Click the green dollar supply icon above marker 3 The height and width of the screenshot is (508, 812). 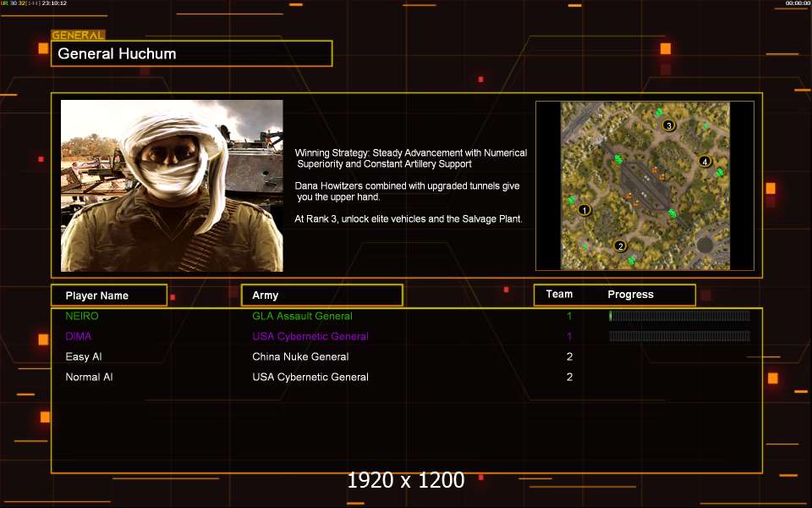658,113
